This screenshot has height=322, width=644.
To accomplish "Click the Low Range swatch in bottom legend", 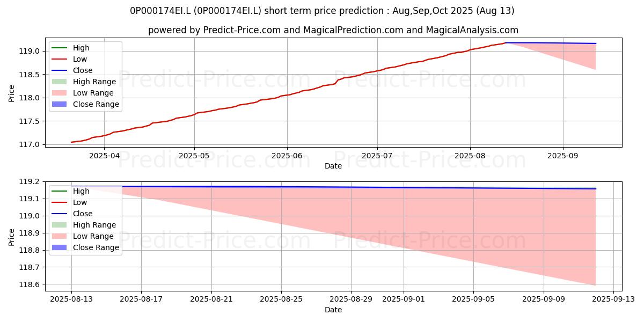I will click(60, 236).
